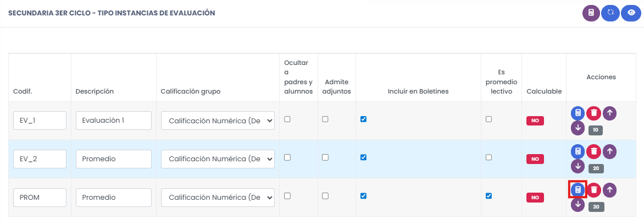The image size is (644, 224).
Task: Delete the EV_1 evaluation row
Action: tap(593, 113)
